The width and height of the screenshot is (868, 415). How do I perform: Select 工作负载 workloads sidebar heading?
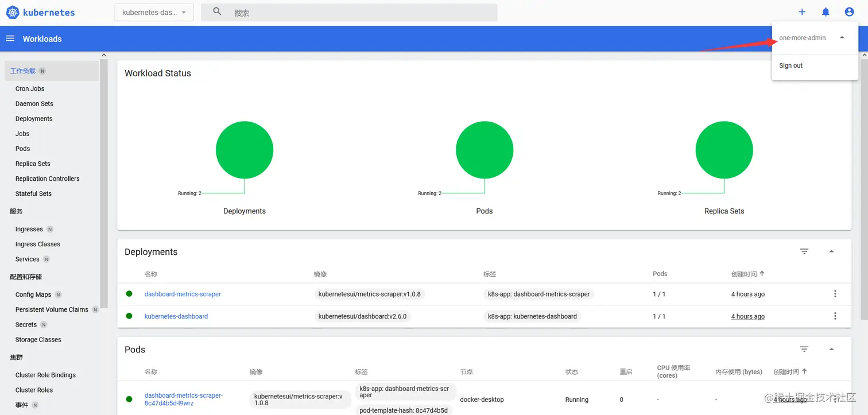click(x=23, y=71)
